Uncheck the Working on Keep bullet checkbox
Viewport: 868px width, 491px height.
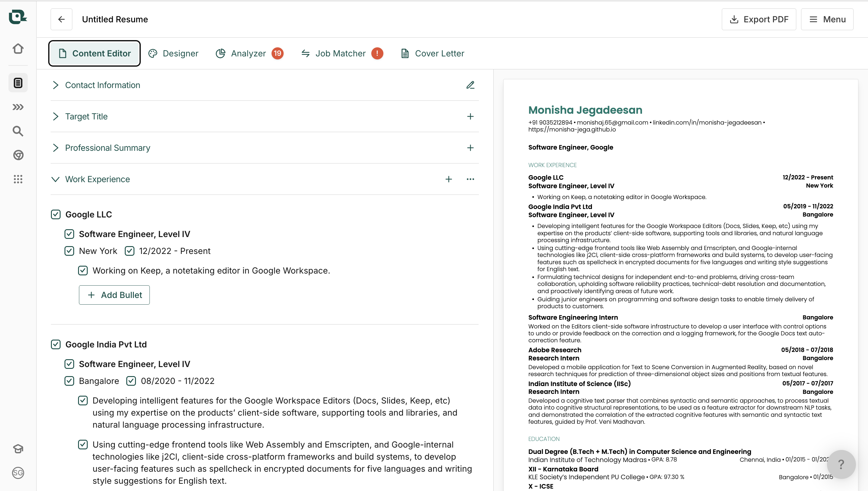coord(83,271)
